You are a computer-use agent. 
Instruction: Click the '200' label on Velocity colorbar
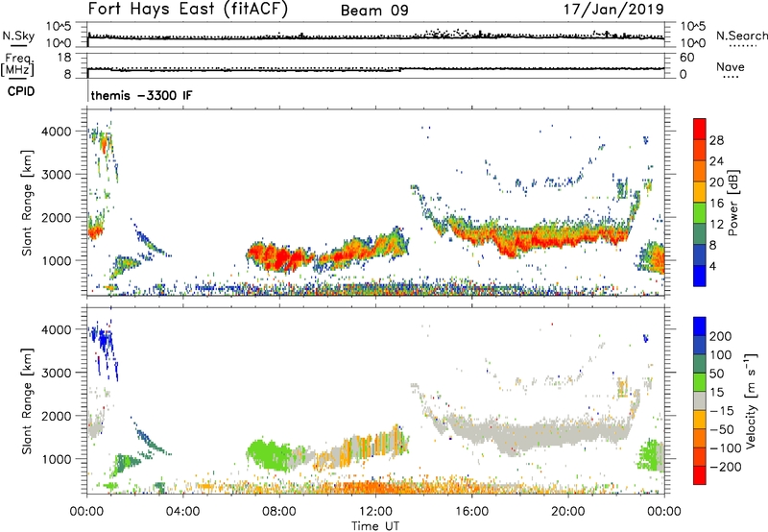721,336
